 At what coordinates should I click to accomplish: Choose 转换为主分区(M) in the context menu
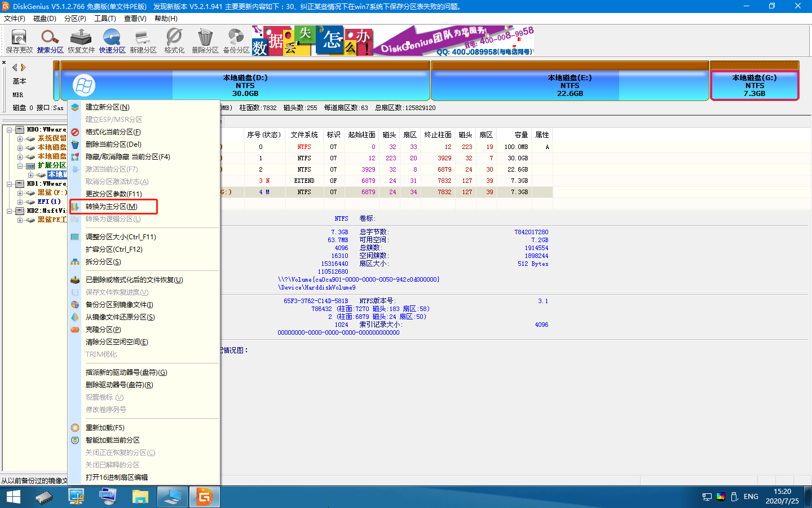click(144, 207)
